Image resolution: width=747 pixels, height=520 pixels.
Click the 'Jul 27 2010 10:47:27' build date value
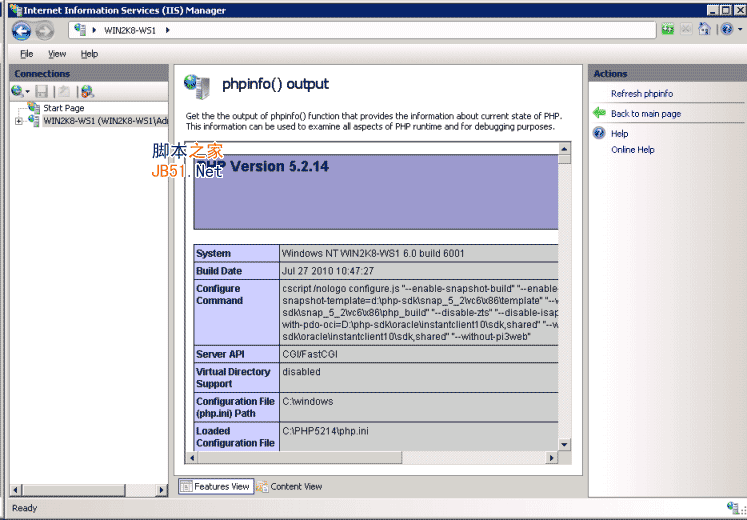click(328, 271)
